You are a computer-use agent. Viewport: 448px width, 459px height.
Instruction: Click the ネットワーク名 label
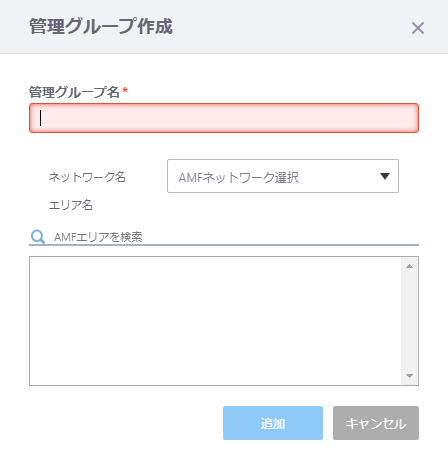pos(87,177)
